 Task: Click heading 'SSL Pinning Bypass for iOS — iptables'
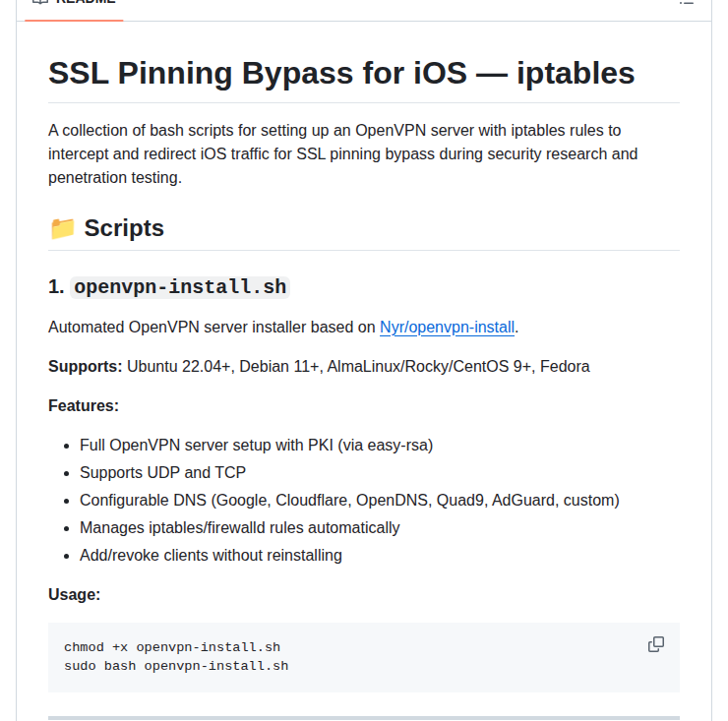[x=341, y=74]
